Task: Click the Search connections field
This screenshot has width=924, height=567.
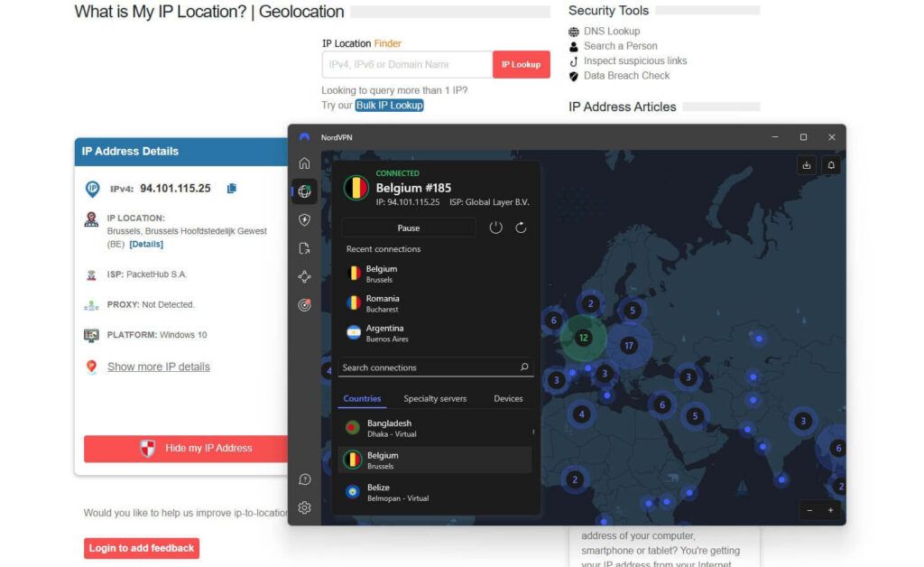Action: click(436, 367)
